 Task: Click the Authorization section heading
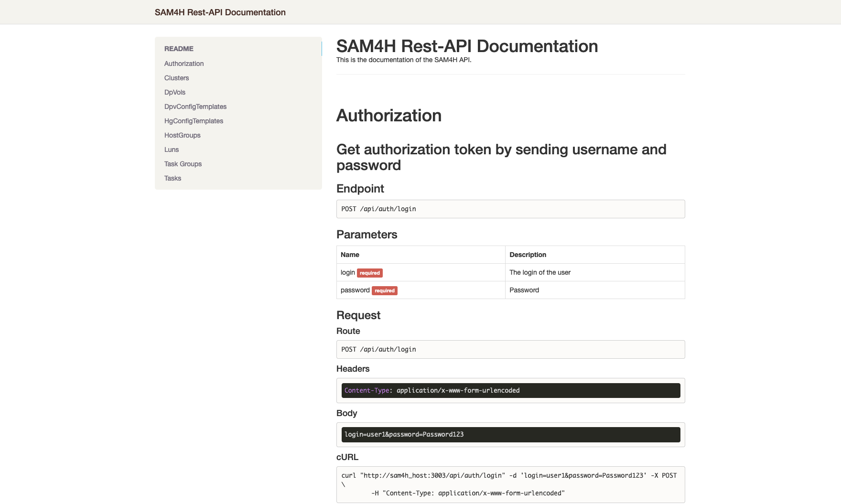click(x=389, y=116)
